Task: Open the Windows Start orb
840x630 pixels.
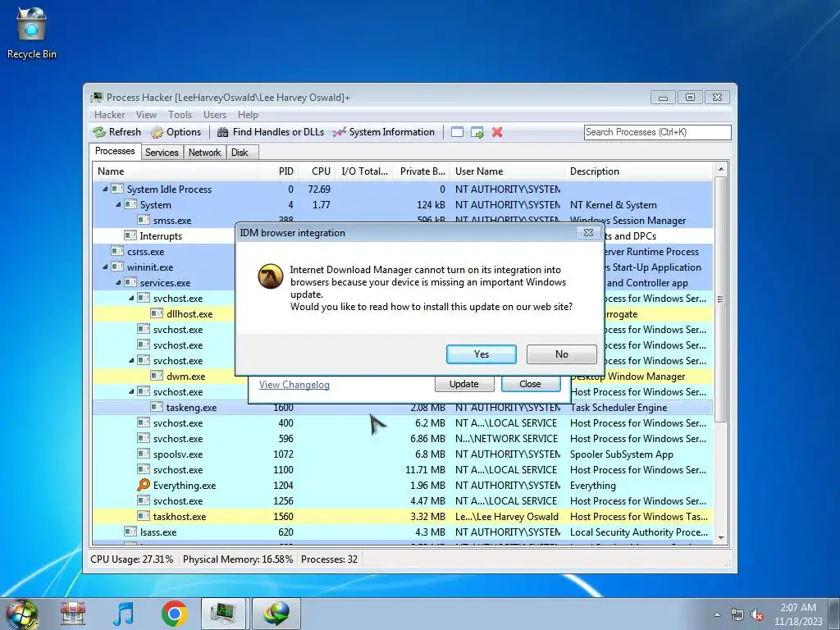Action: coord(22,614)
